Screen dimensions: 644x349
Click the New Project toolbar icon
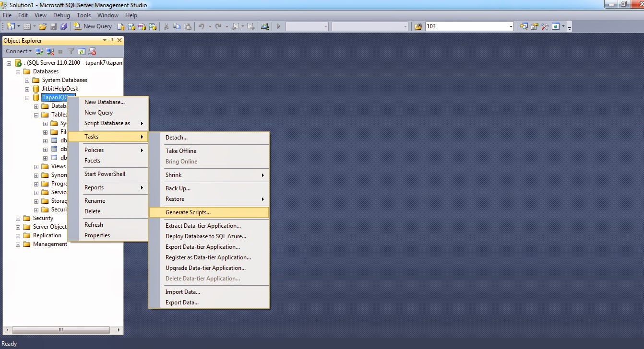[11, 26]
